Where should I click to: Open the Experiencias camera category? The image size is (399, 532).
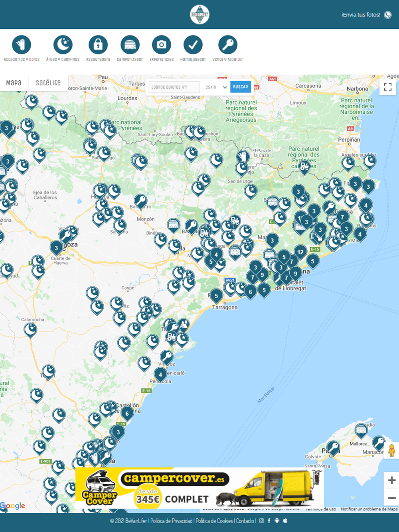[162, 45]
